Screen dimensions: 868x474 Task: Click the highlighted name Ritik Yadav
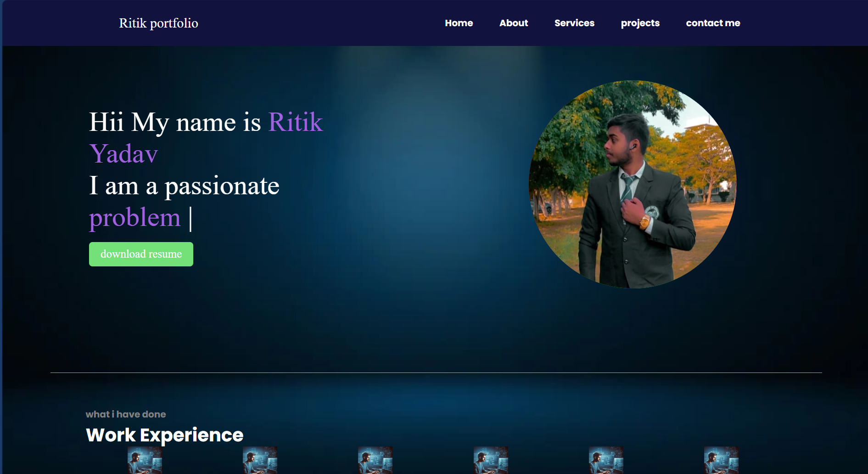tap(296, 122)
